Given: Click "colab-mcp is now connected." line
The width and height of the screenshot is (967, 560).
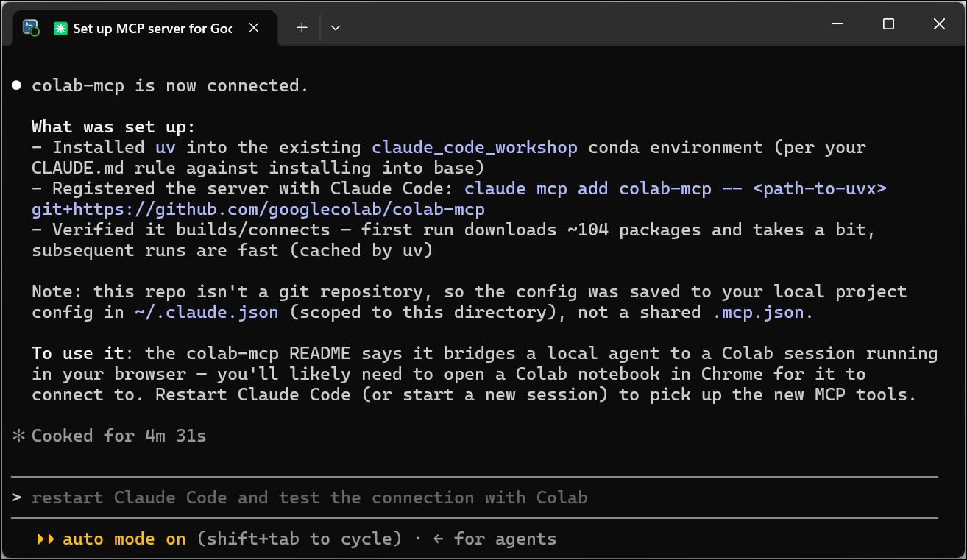Looking at the screenshot, I should (170, 85).
